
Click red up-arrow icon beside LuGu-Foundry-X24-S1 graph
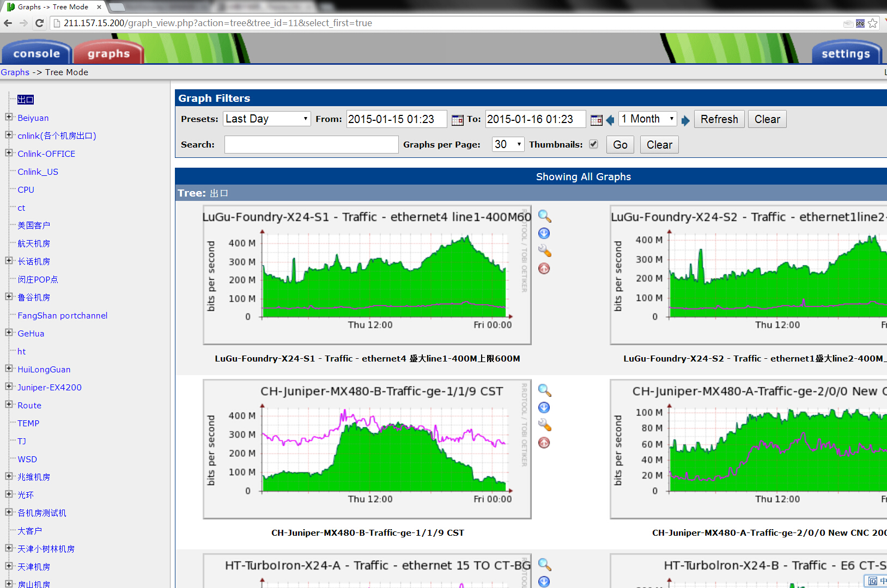(x=544, y=268)
